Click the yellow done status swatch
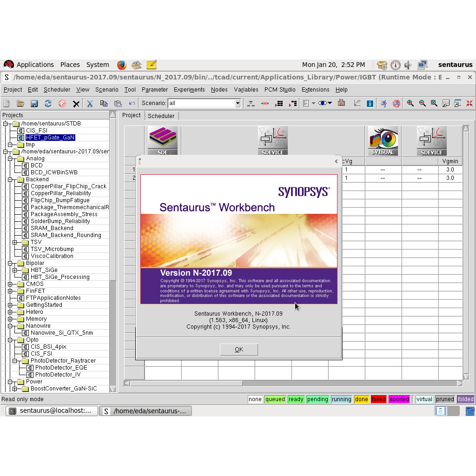The width and height of the screenshot is (476, 476). [x=361, y=399]
